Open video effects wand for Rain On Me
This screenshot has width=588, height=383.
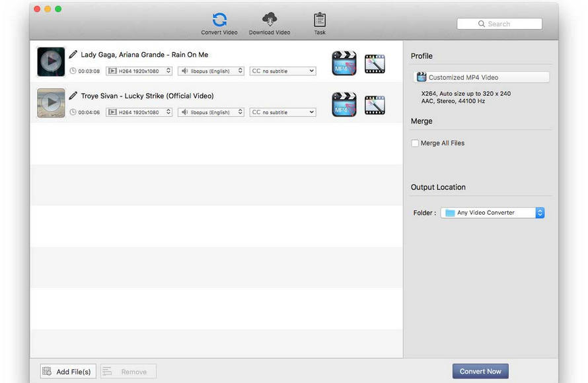(x=375, y=63)
